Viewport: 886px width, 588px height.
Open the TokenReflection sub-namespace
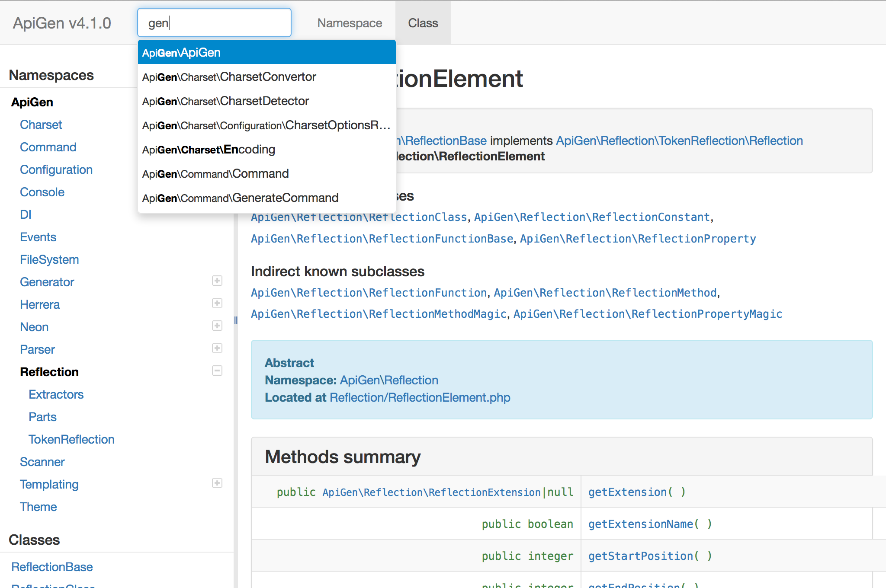71,439
